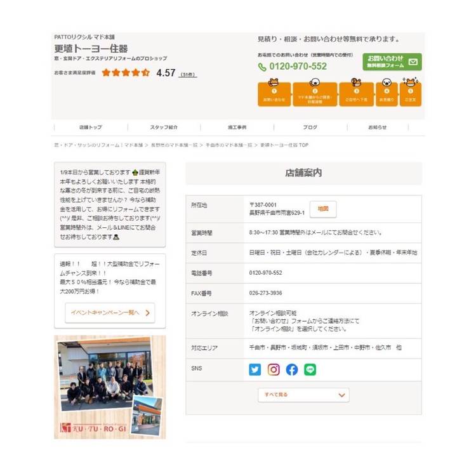Click step 5 ご注文 orange flow icon
The height and width of the screenshot is (476, 476).
[x=411, y=92]
